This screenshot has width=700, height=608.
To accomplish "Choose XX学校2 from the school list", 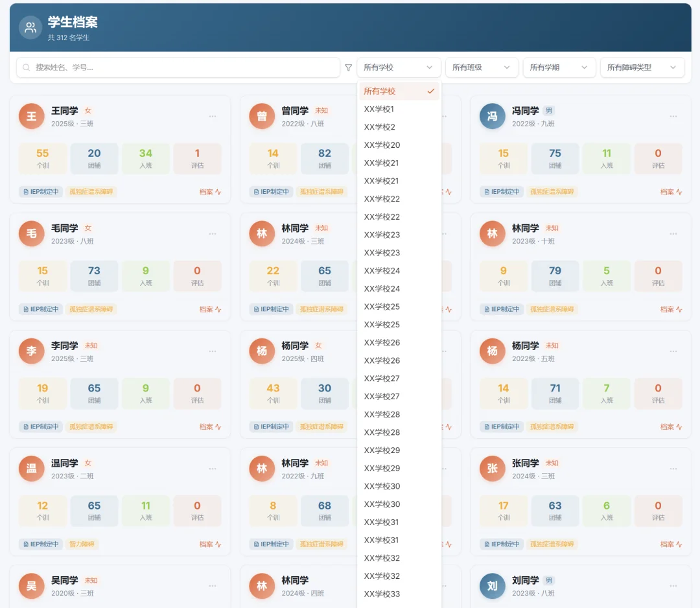I will [x=399, y=127].
